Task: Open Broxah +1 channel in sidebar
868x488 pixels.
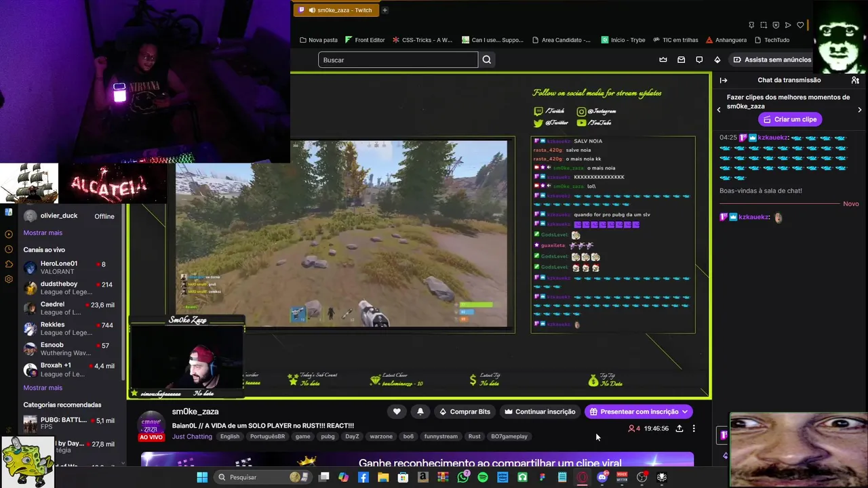Action: tap(69, 369)
